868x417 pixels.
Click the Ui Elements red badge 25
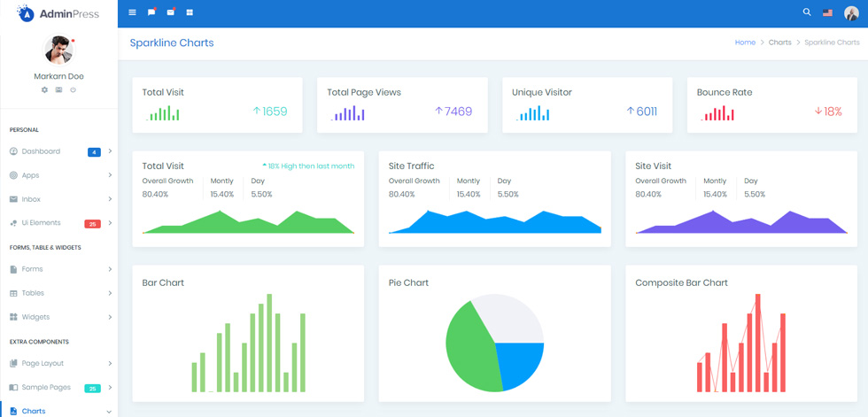click(92, 224)
